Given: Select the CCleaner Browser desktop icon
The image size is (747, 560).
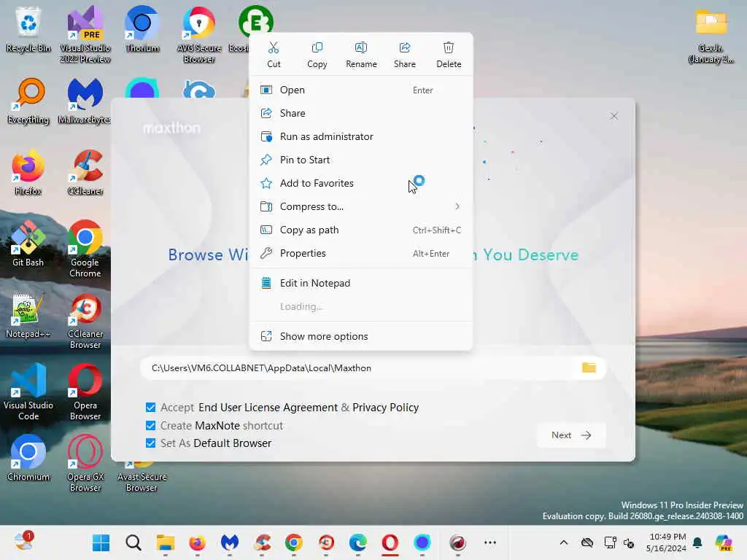Looking at the screenshot, I should (85, 321).
